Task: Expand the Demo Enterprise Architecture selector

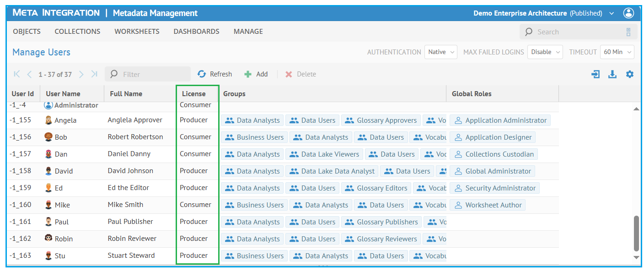Action: [x=612, y=14]
